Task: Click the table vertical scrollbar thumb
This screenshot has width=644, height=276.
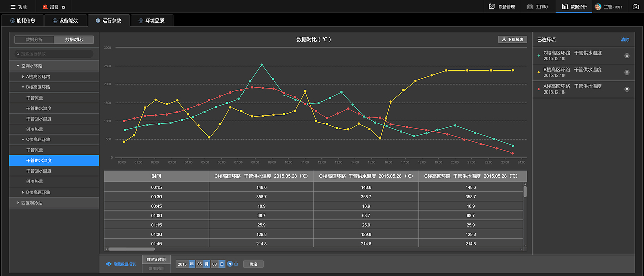Action: click(x=525, y=191)
